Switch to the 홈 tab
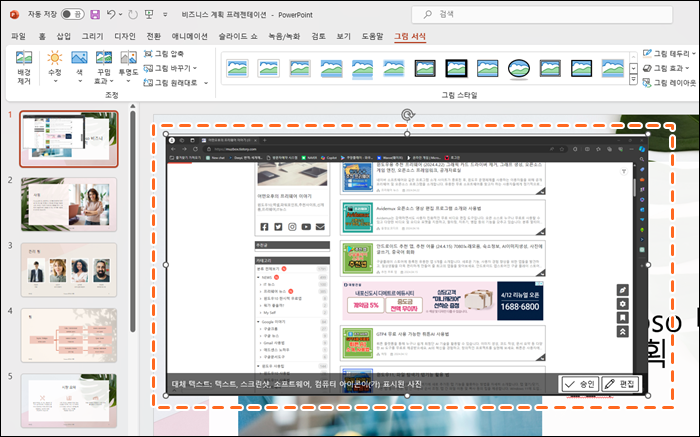Image resolution: width=700 pixels, height=437 pixels. [42, 36]
